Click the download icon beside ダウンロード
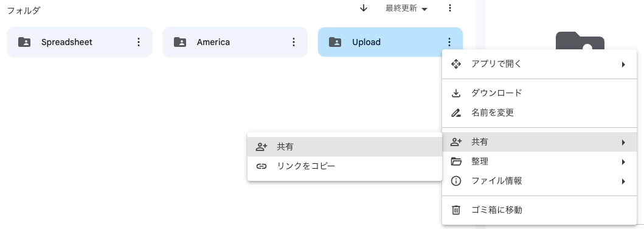The height and width of the screenshot is (229, 644). coord(456,93)
